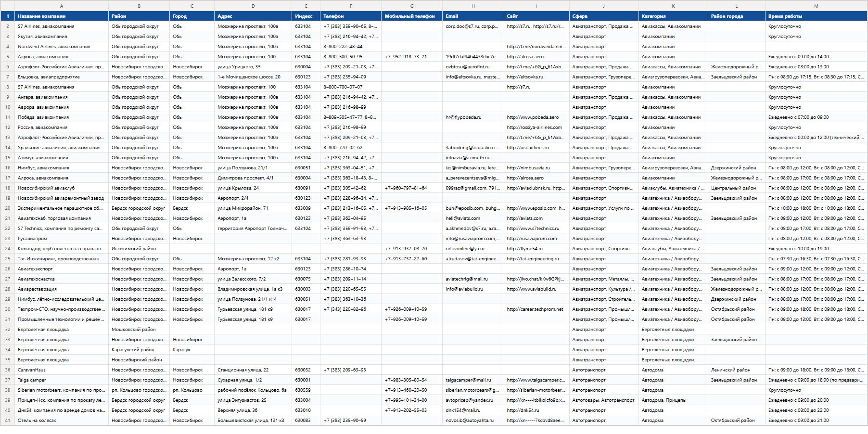The image size is (868, 434).
Task: Click website cell "http://dnk54.ru"
Action: 536,410
